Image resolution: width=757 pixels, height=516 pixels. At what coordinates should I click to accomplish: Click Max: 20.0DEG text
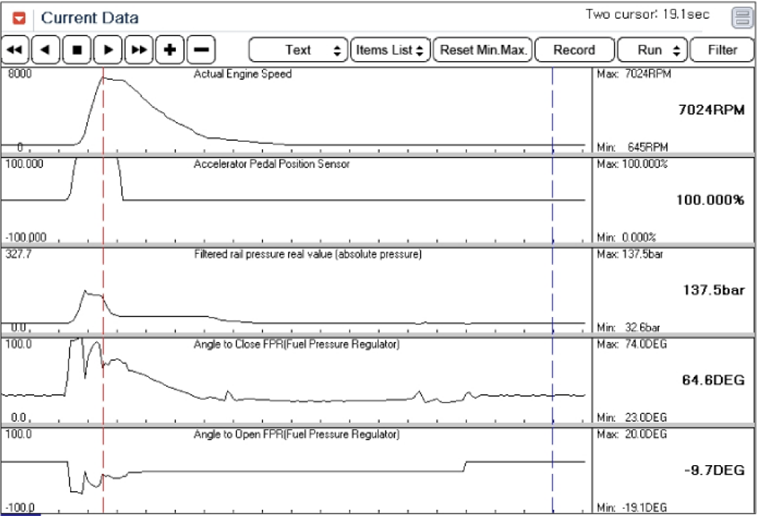(x=632, y=434)
